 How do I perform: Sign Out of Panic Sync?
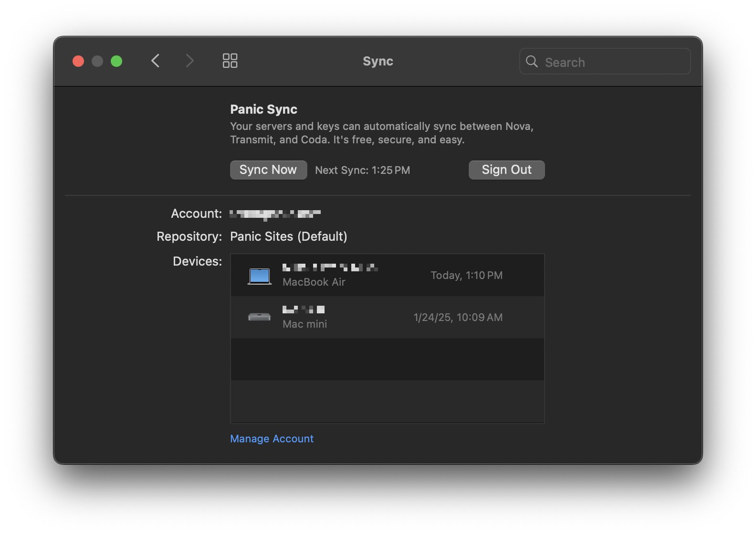(506, 170)
